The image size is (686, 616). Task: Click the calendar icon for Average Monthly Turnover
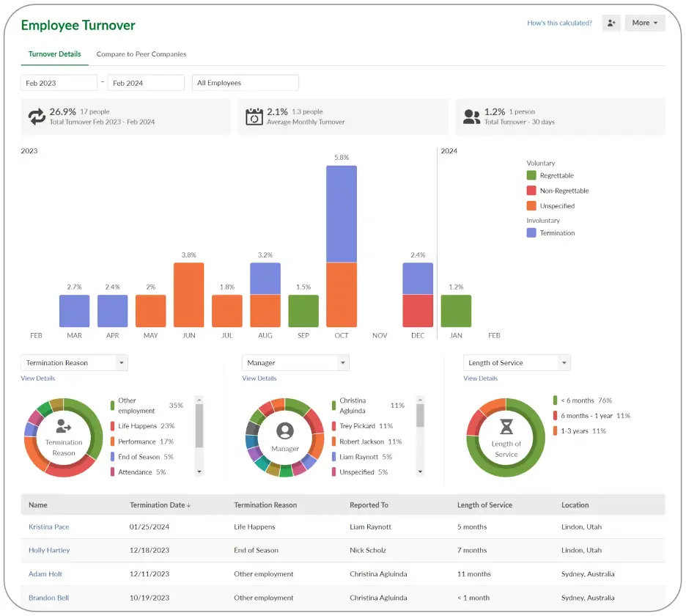pos(253,116)
